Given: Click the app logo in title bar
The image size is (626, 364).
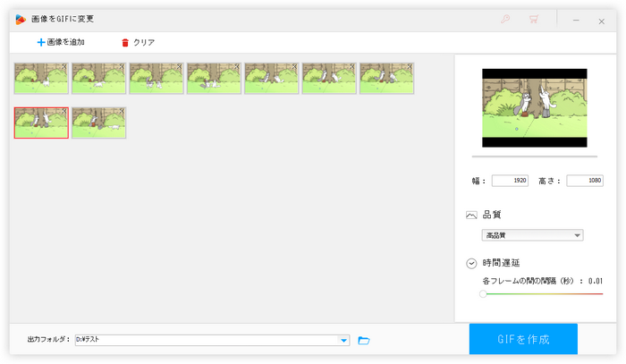Looking at the screenshot, I should click(x=21, y=19).
